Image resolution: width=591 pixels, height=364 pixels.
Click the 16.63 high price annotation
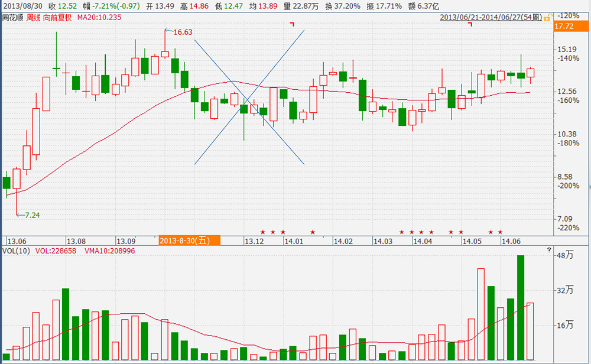pos(183,32)
